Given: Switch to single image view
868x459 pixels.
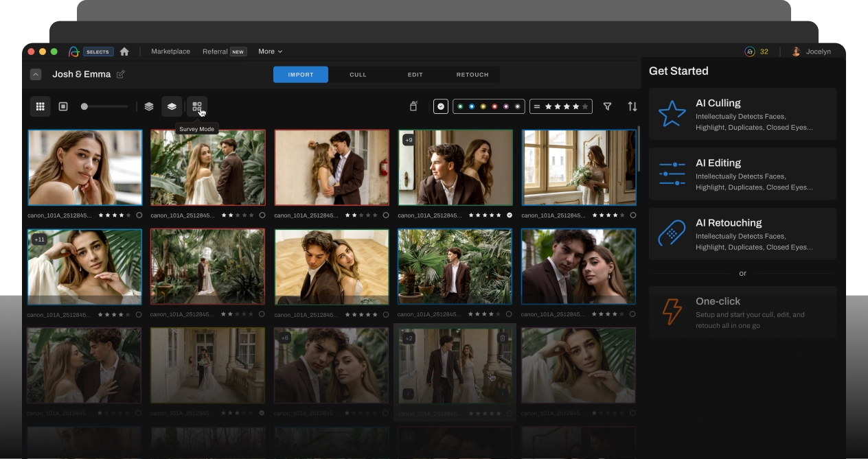Looking at the screenshot, I should (63, 106).
